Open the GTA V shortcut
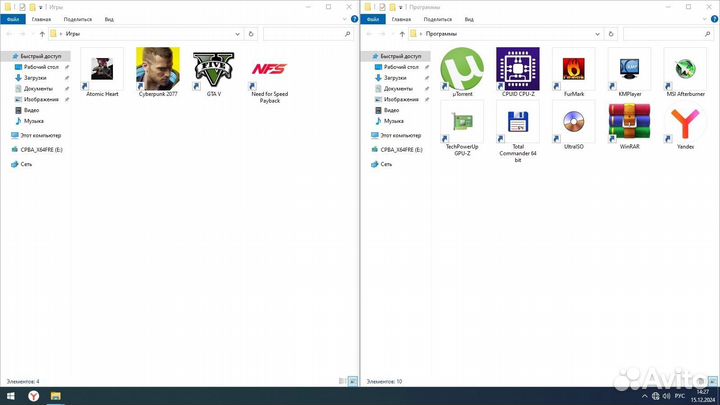This screenshot has height=405, width=720. click(214, 72)
